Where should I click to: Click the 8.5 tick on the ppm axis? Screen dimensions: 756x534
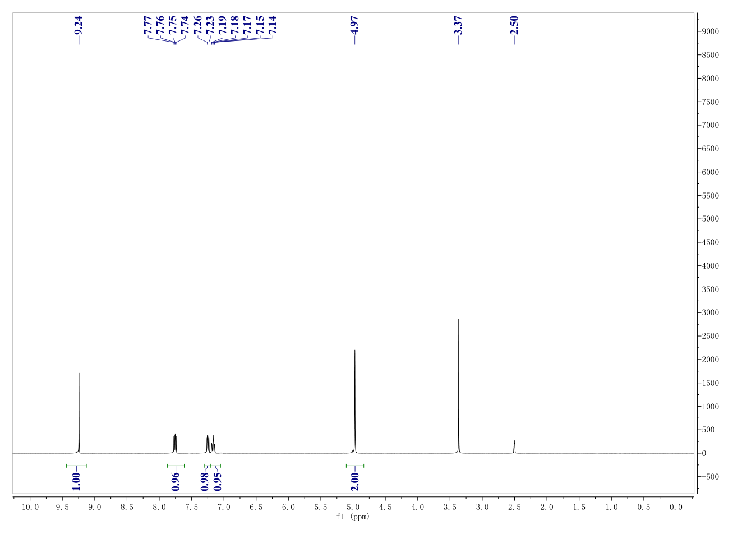click(127, 507)
